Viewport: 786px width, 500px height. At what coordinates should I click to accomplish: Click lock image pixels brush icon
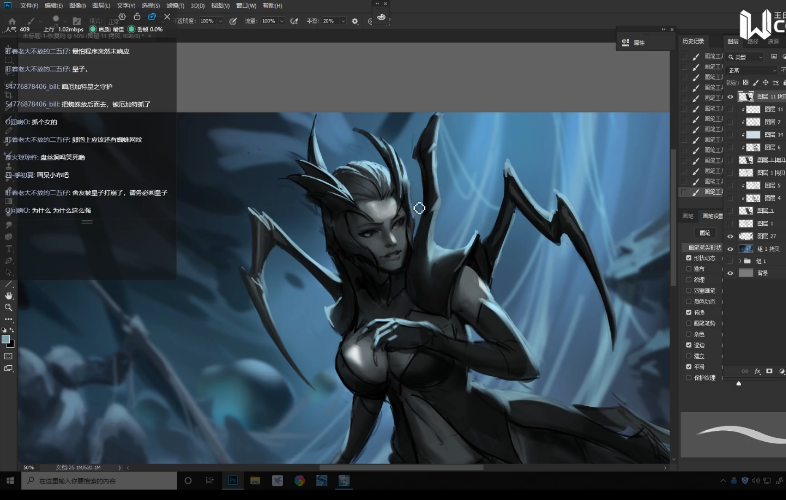click(x=755, y=82)
